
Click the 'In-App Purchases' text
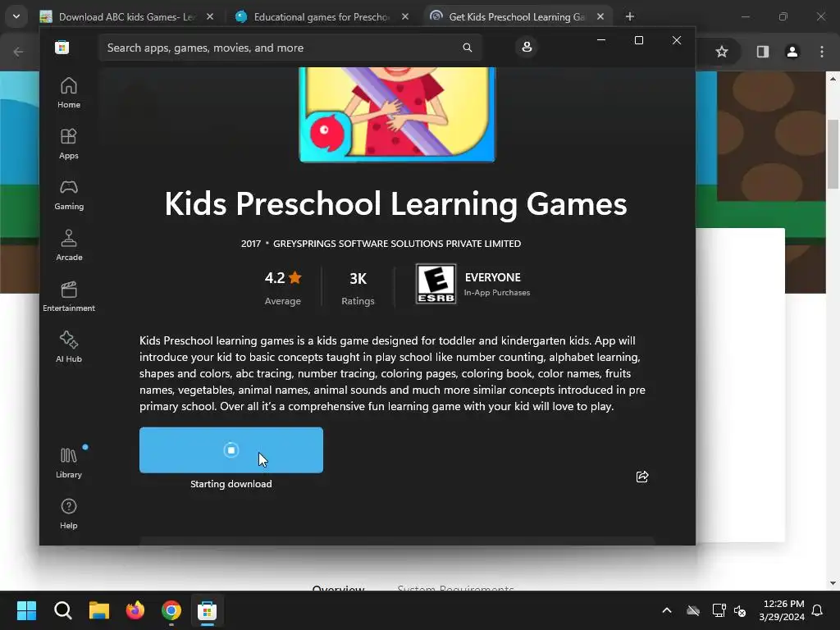496,293
